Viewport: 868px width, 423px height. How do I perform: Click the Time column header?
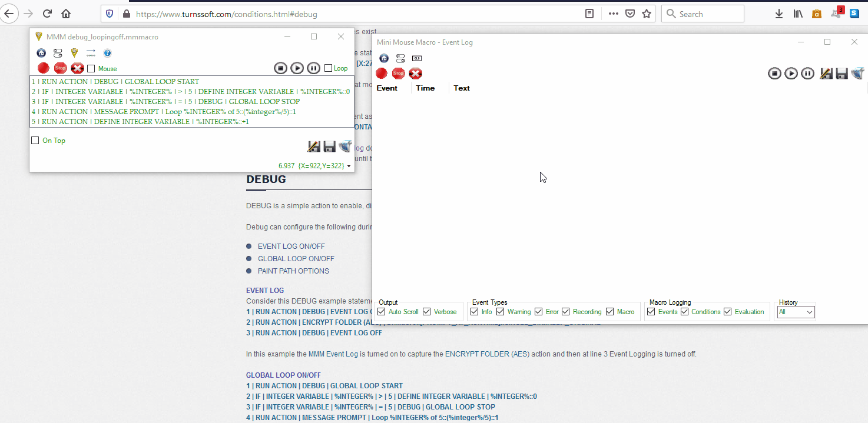[x=425, y=88]
